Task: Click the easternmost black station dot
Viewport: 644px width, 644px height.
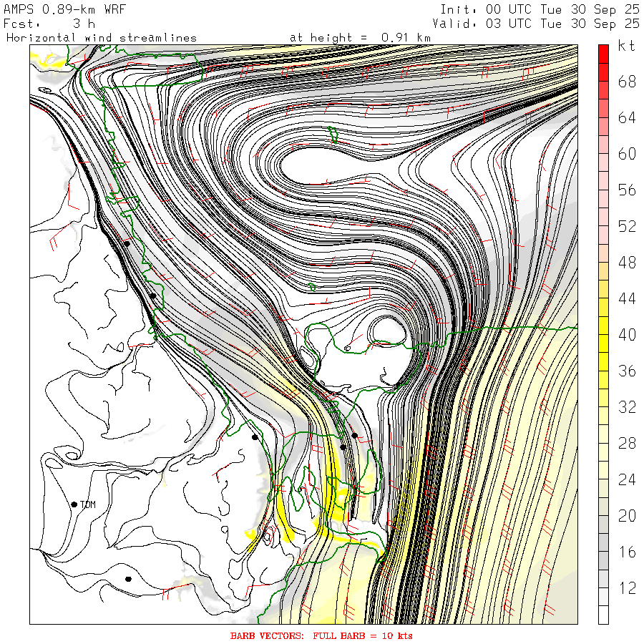Action: tap(354, 435)
